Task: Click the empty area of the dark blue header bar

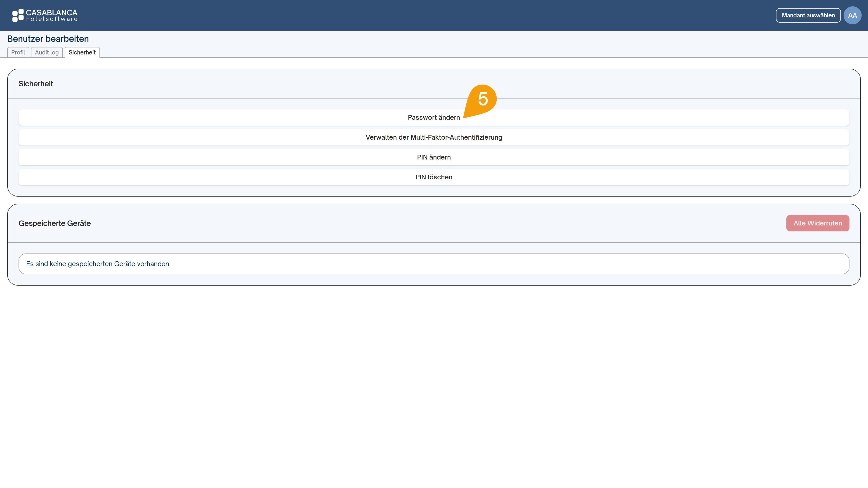Action: coord(404,16)
